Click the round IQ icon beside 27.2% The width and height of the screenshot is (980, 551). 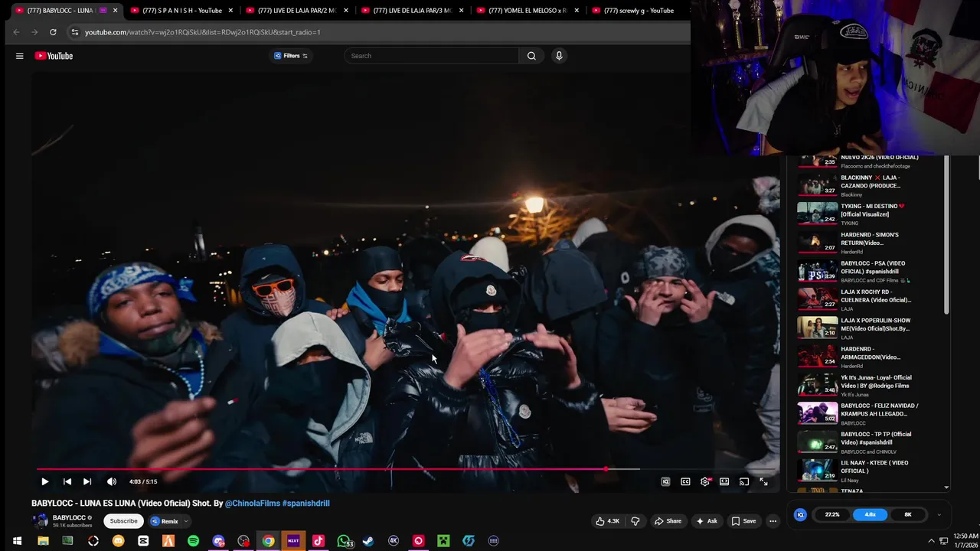pos(800,514)
